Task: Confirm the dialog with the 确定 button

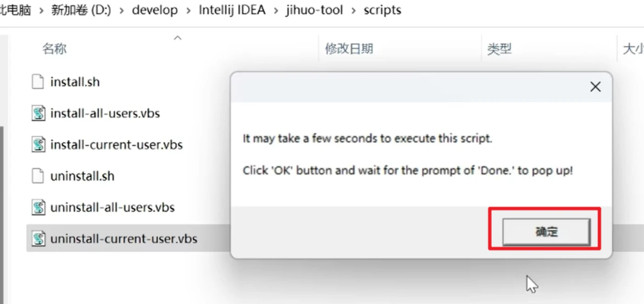Action: click(x=546, y=232)
